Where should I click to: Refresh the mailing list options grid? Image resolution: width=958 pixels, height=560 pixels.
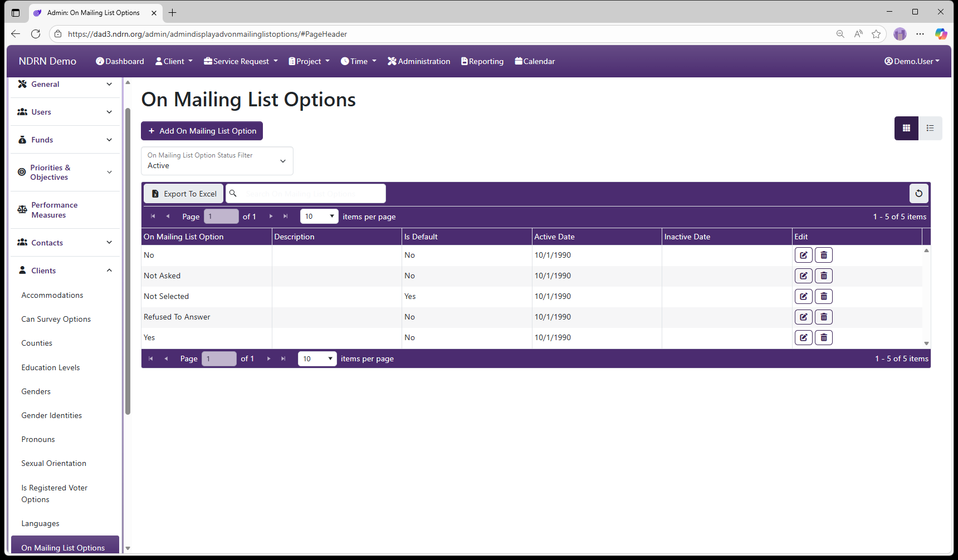coord(919,193)
